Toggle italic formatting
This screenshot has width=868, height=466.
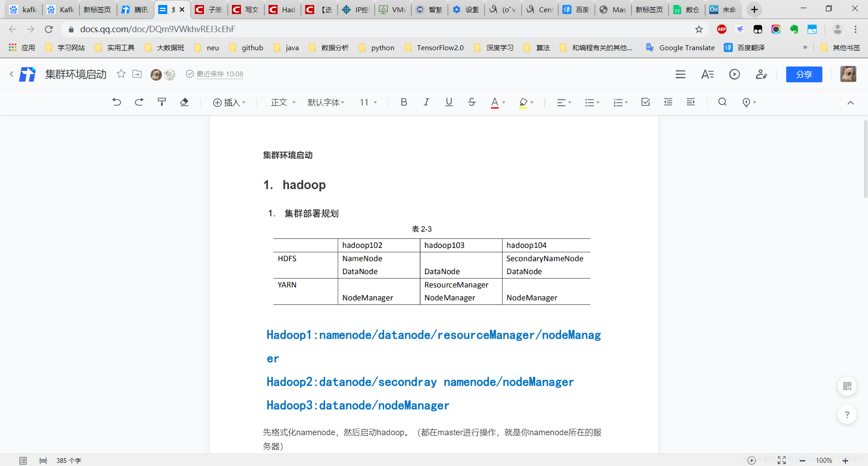(426, 102)
